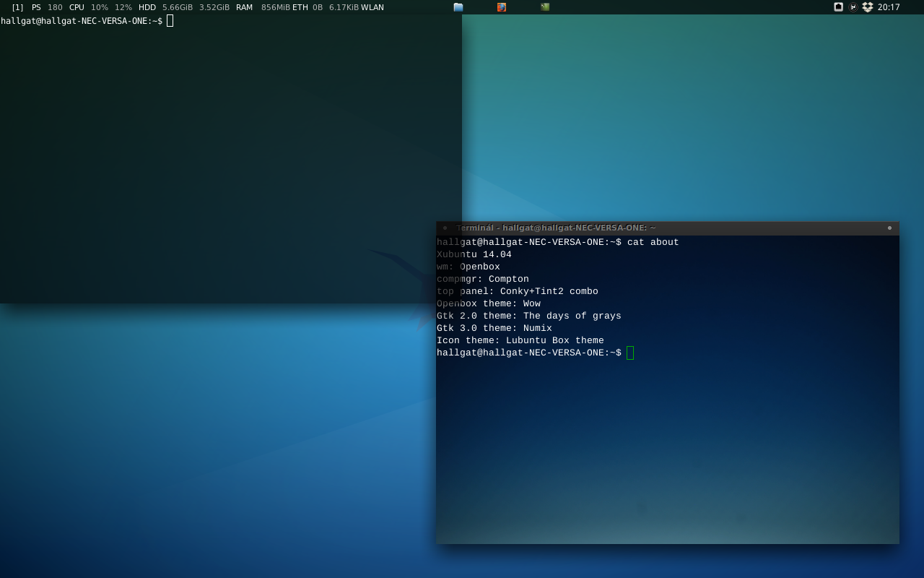
Task: Open the file manager launcher in top panel
Action: tap(458, 7)
